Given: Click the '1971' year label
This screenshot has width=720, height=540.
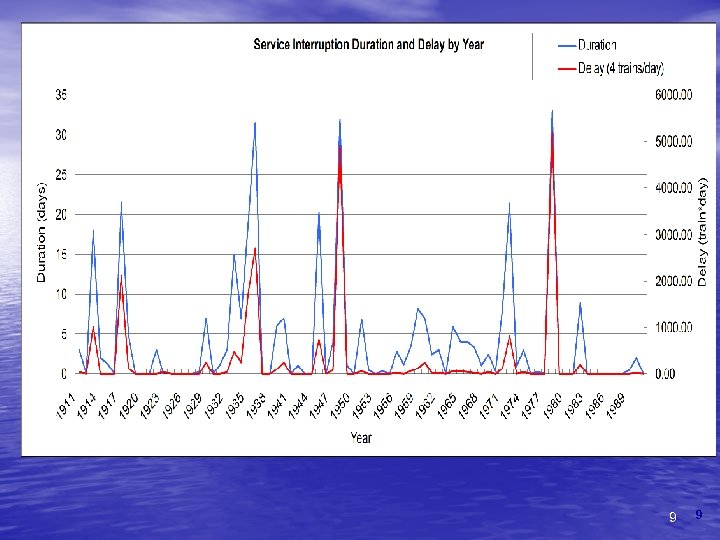Looking at the screenshot, I should tap(489, 406).
